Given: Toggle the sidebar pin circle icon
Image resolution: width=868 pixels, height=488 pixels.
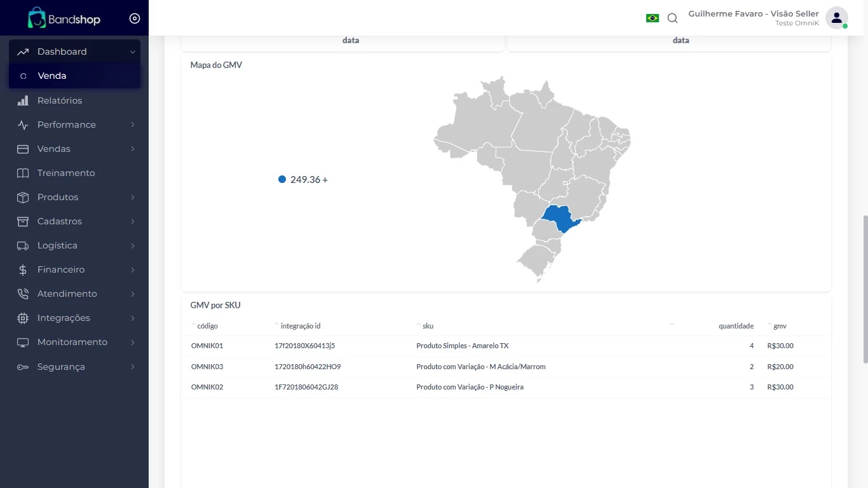Looking at the screenshot, I should click(x=135, y=18).
